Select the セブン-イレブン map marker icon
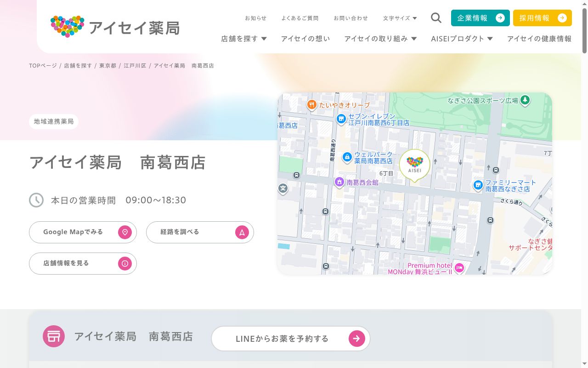 341,120
